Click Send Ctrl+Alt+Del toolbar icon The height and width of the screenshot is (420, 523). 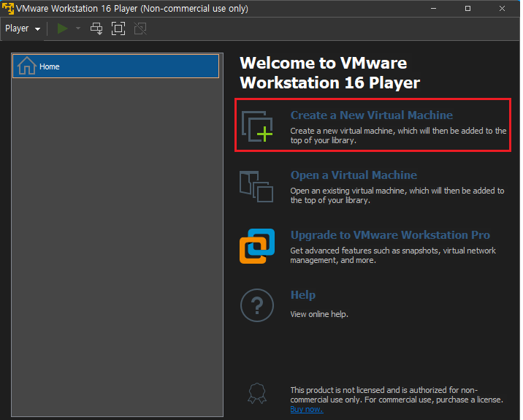pos(96,28)
